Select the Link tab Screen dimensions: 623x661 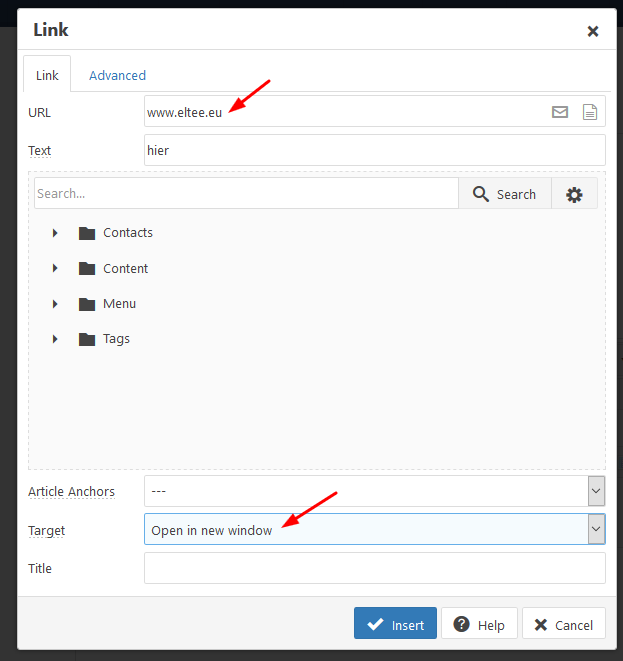(47, 75)
